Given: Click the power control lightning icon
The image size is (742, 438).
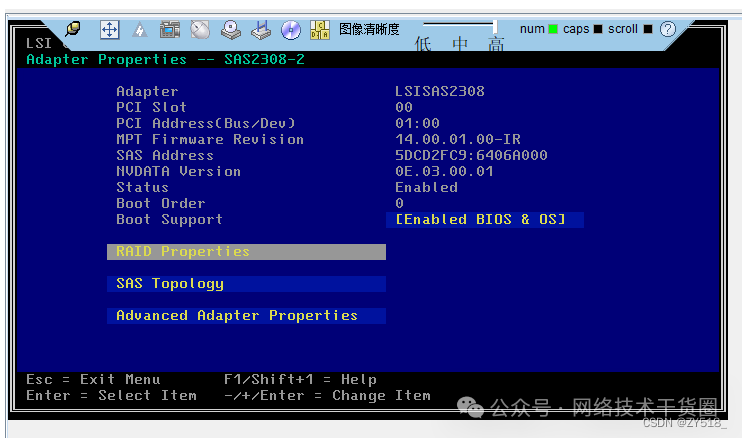Looking at the screenshot, I should click(140, 30).
